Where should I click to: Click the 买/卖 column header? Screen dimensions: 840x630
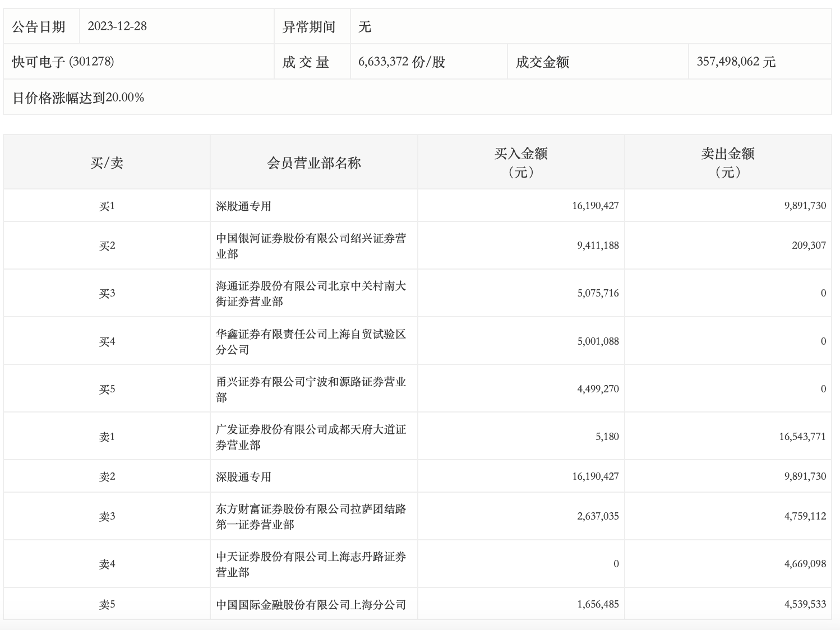click(107, 163)
